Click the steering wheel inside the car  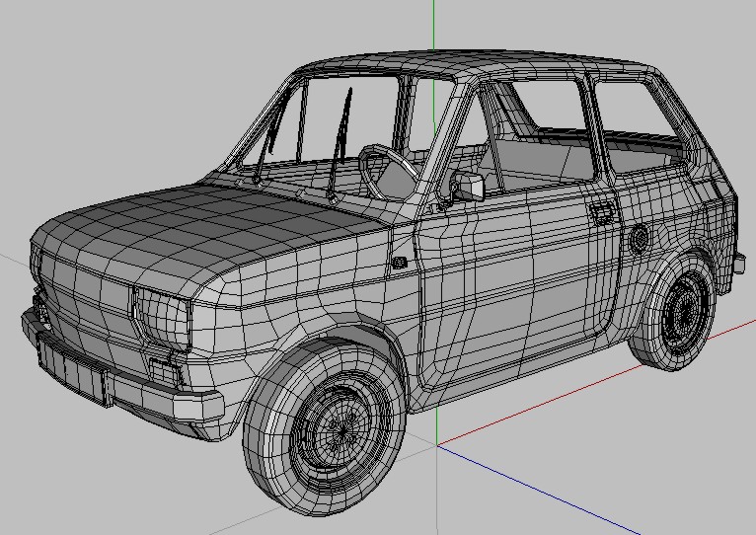point(388,172)
